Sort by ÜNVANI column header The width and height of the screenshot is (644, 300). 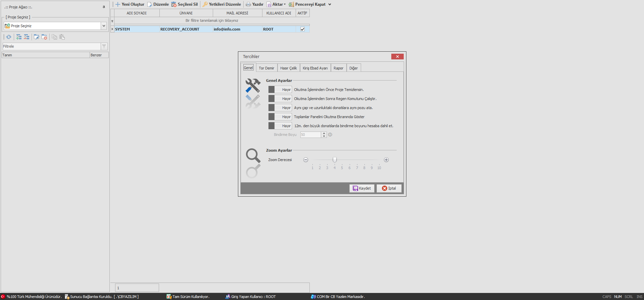pyautogui.click(x=186, y=13)
